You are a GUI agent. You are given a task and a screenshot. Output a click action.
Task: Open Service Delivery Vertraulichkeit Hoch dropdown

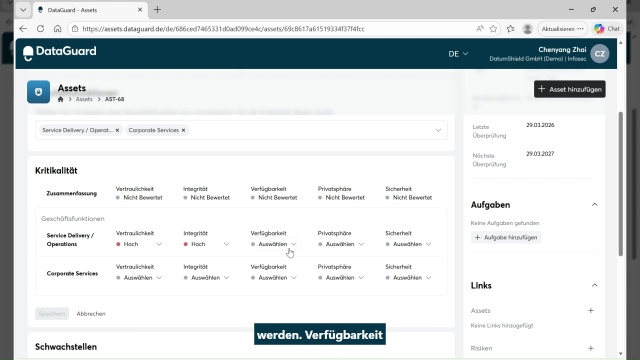point(139,244)
